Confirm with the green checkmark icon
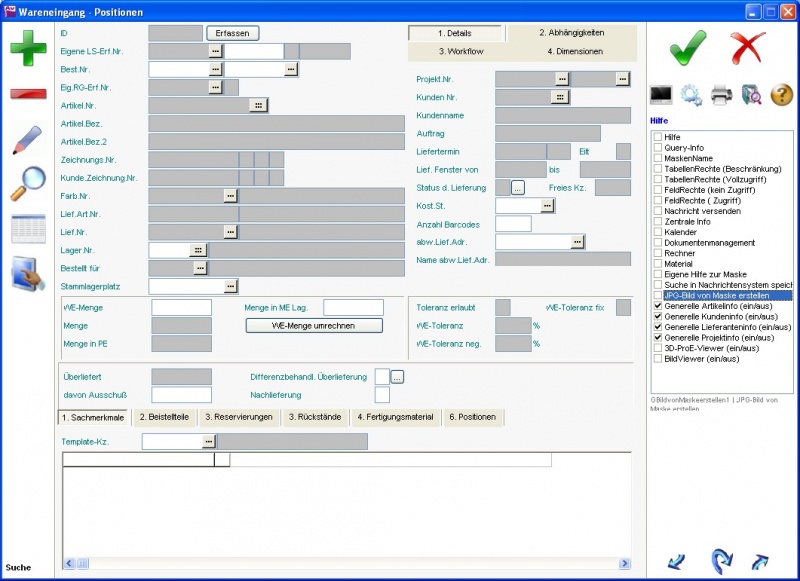The height and width of the screenshot is (581, 800). coord(687,46)
